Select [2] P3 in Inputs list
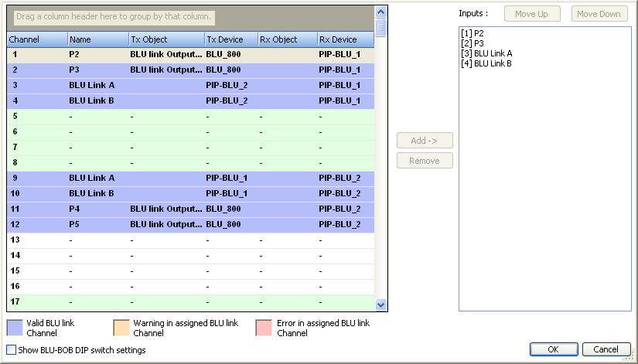 (x=473, y=43)
